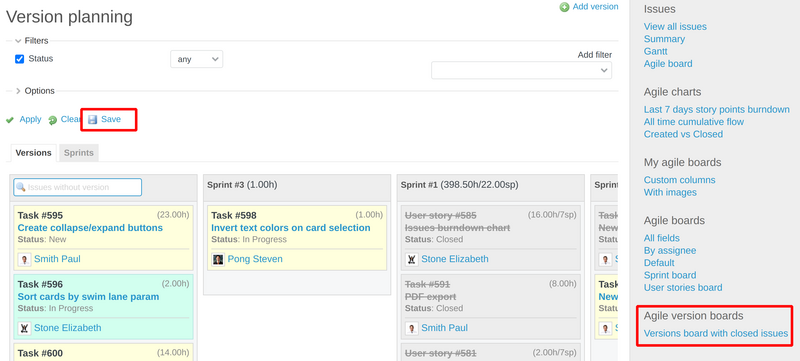Switch to the Versions tab
The image size is (800, 361).
tap(33, 153)
